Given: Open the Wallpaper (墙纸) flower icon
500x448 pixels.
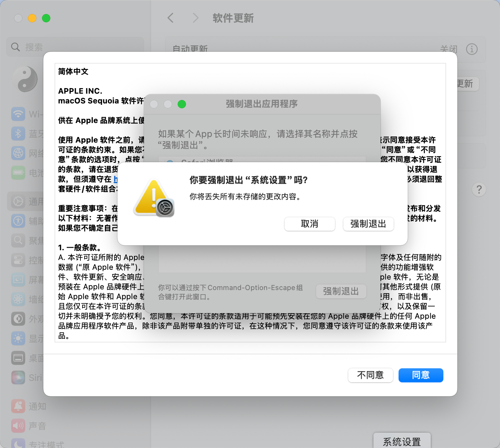Looking at the screenshot, I should point(18,299).
